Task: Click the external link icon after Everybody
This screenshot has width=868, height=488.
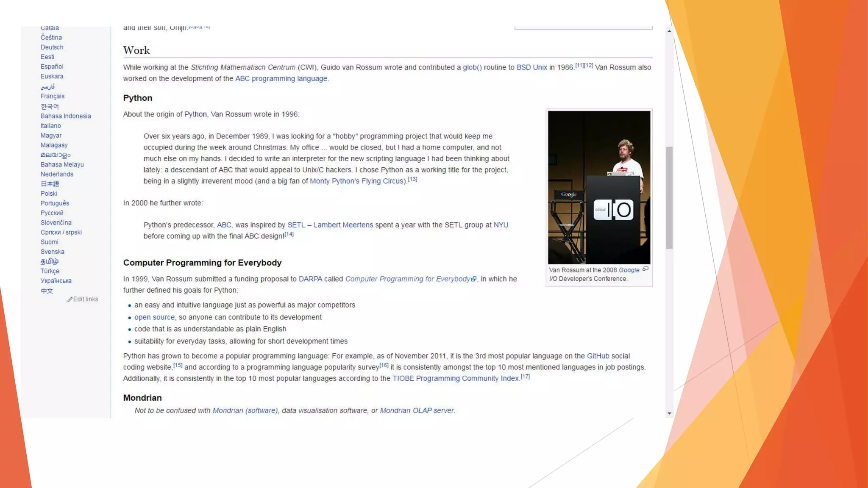Action: [474, 279]
